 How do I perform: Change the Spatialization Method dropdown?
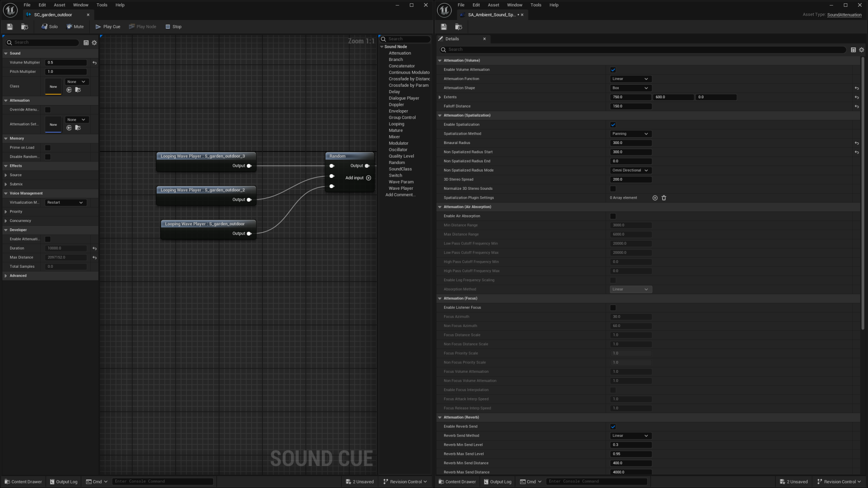click(631, 133)
